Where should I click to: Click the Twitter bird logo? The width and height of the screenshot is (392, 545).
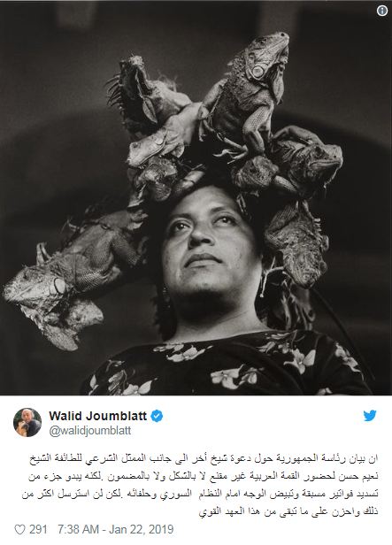tap(370, 415)
